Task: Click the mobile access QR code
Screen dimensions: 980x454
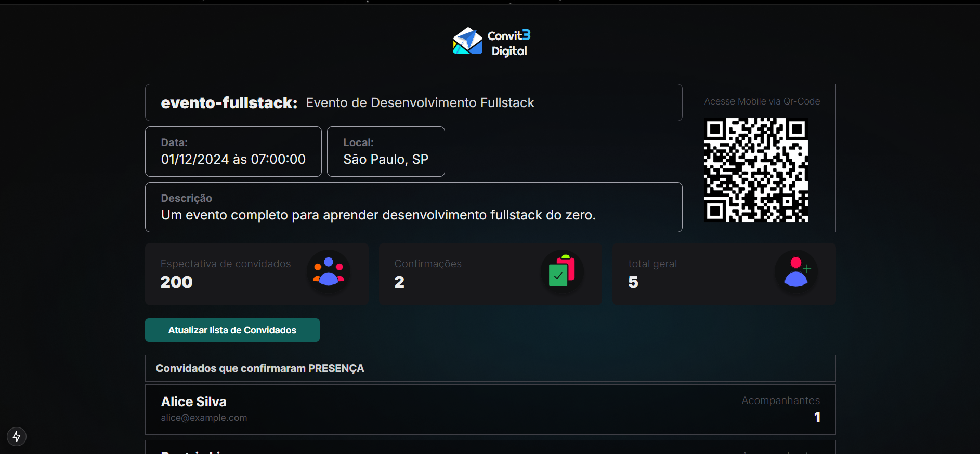Action: (756, 170)
